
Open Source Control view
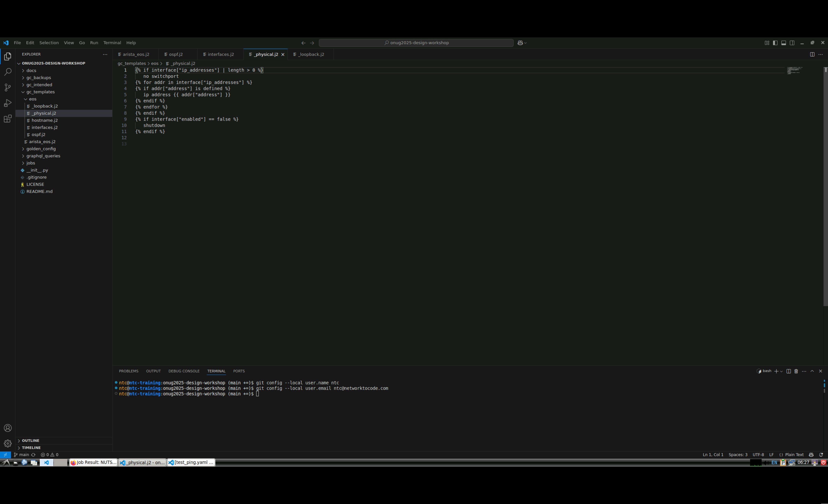8,87
